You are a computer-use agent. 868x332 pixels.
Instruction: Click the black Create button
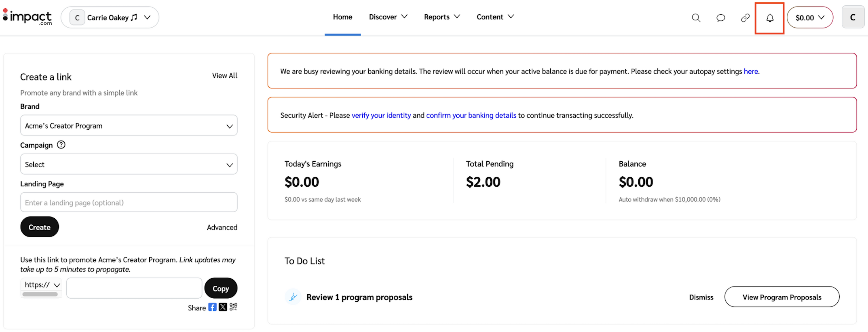pyautogui.click(x=39, y=227)
